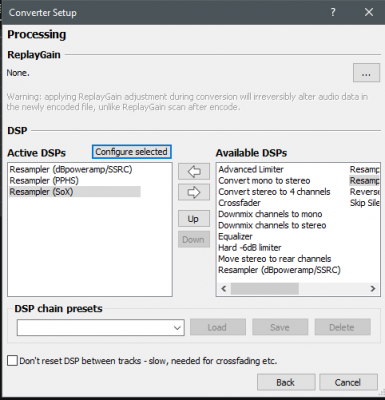Close the Converter Setup dialog
385x400 pixels.
tap(369, 12)
